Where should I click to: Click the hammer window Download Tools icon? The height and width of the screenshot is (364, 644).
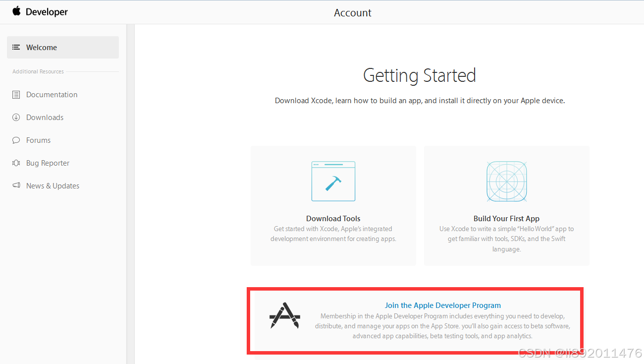333,181
